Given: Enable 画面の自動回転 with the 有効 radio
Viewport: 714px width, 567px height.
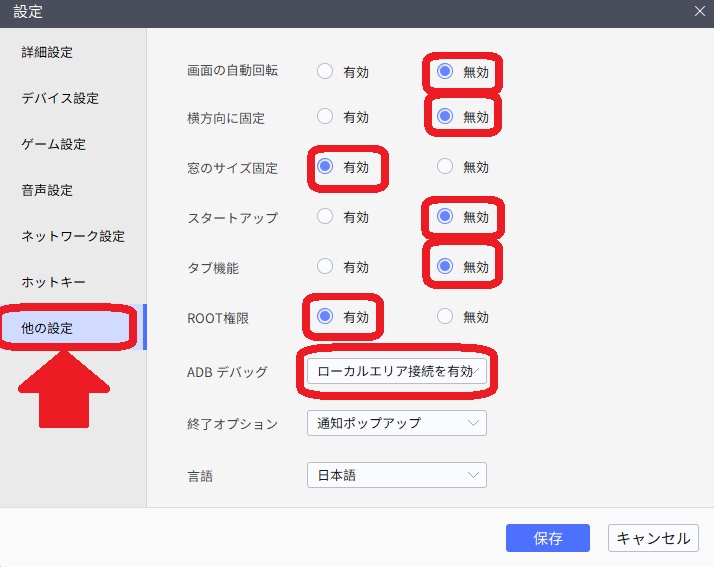Looking at the screenshot, I should tap(325, 72).
